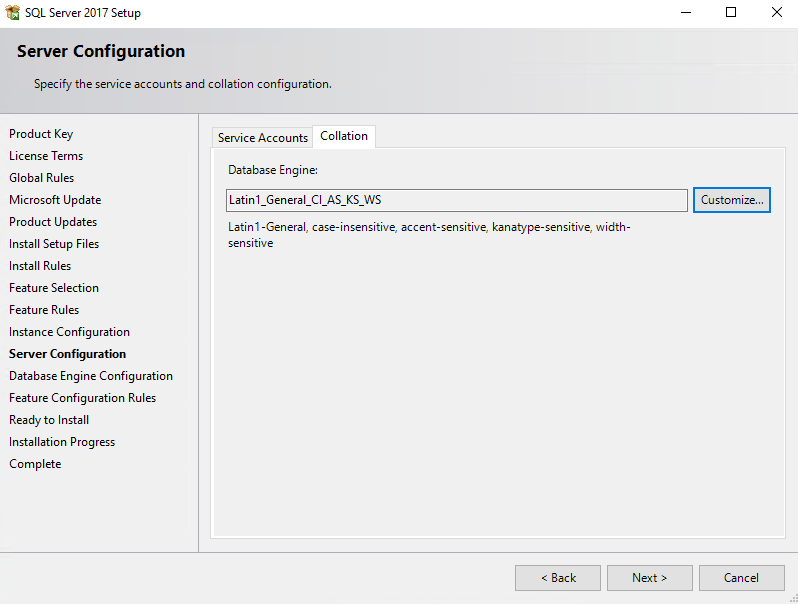The width and height of the screenshot is (798, 604).
Task: Minimize the setup window
Action: (686, 13)
